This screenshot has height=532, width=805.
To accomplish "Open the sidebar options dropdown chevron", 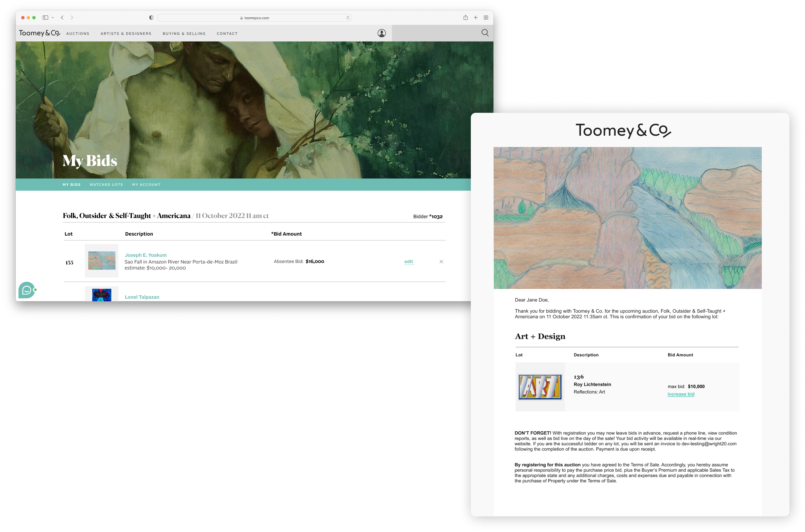I will [x=53, y=18].
